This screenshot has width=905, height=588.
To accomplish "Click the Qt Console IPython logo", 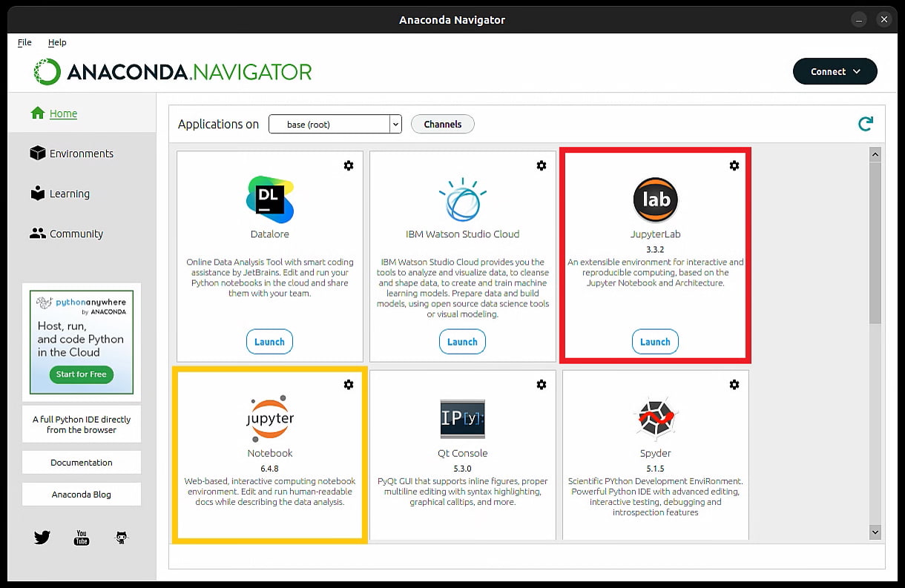I will 462,419.
